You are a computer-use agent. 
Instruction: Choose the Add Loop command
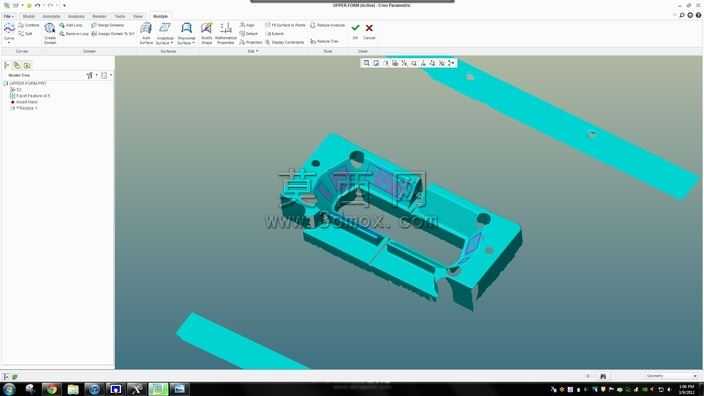(x=71, y=25)
